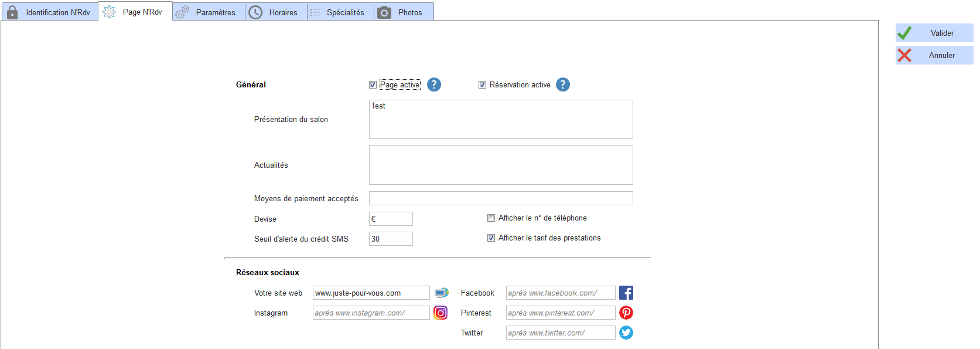Viewport: 980px width, 349px height.
Task: Switch to the Photos tab
Action: click(x=404, y=12)
